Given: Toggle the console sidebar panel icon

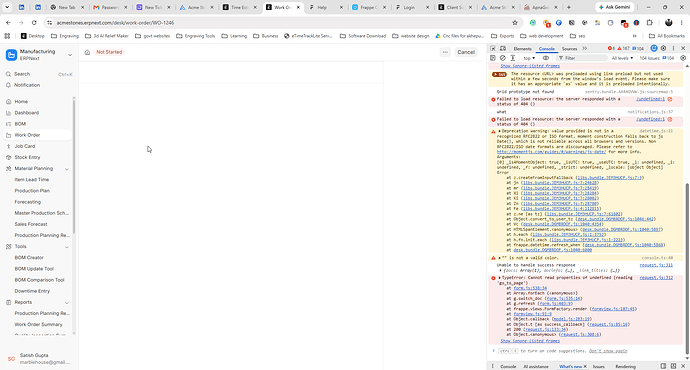Looking at the screenshot, I should pos(493,58).
